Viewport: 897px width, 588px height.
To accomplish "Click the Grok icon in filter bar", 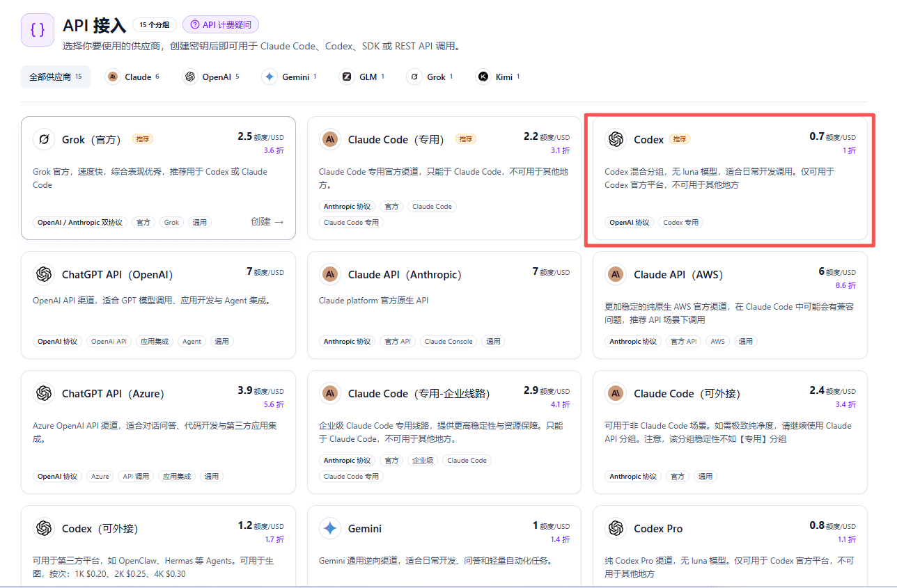I will (x=414, y=77).
